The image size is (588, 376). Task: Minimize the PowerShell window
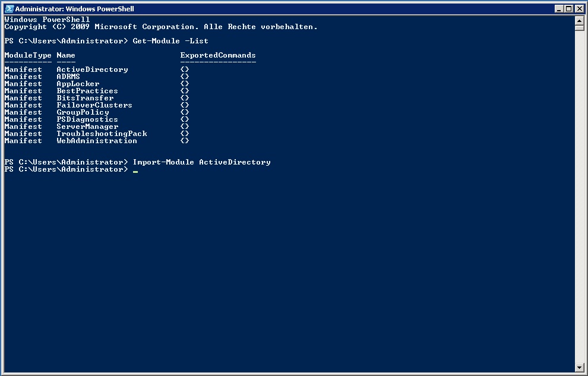tap(558, 8)
